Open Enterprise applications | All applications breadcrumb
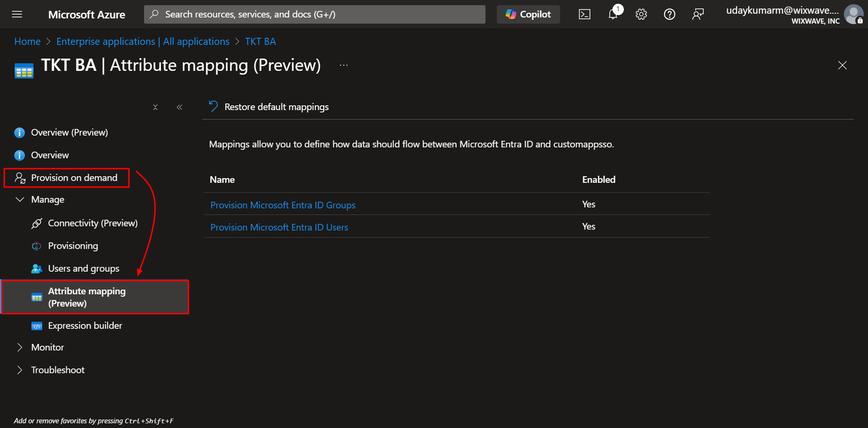This screenshot has width=868, height=428. point(143,42)
